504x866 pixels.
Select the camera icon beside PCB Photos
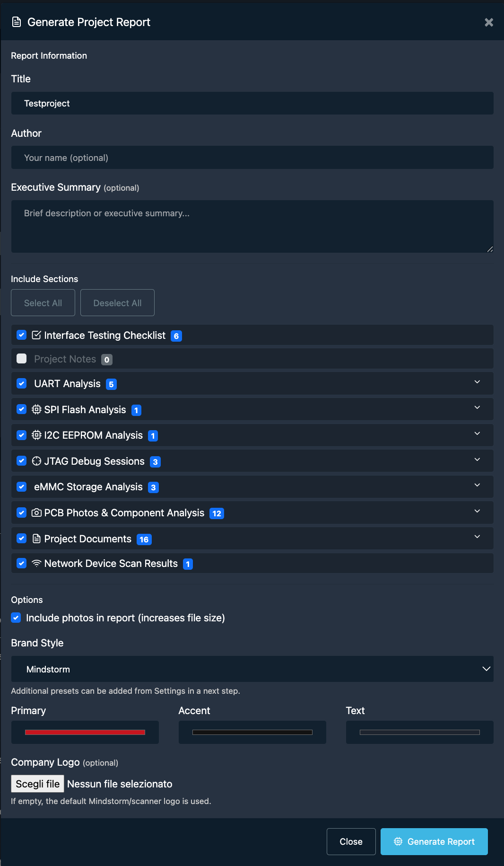click(x=36, y=513)
